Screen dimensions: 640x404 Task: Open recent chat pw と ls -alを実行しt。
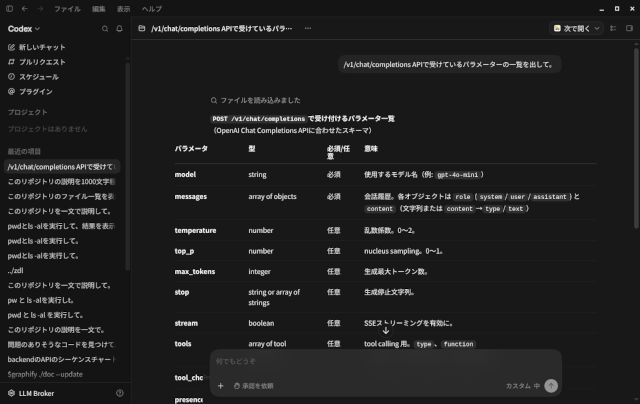pos(62,300)
